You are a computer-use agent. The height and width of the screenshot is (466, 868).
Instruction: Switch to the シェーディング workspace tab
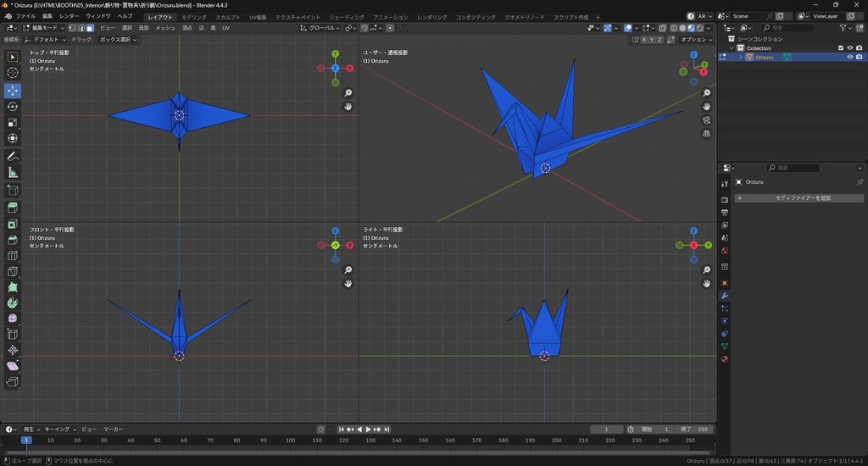(x=347, y=17)
